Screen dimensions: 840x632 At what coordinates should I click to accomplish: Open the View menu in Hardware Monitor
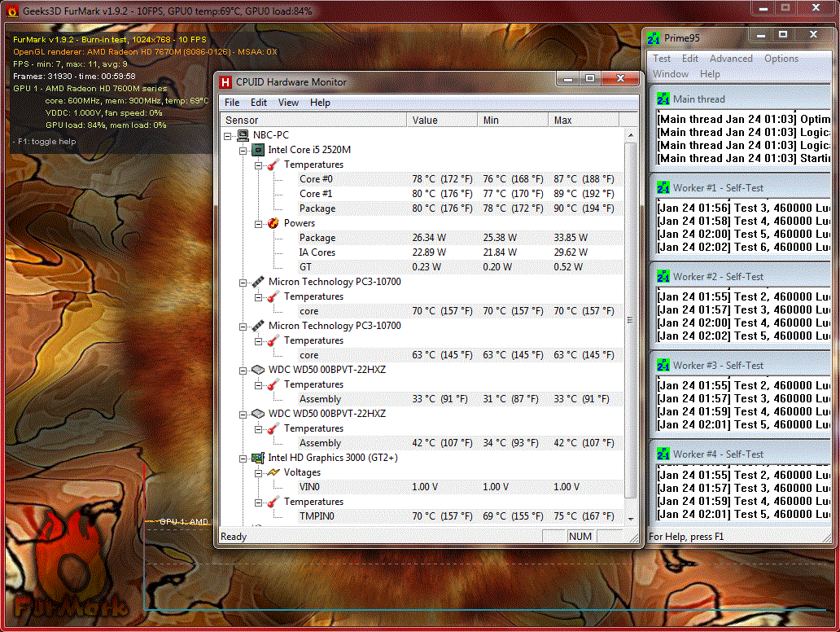288,103
